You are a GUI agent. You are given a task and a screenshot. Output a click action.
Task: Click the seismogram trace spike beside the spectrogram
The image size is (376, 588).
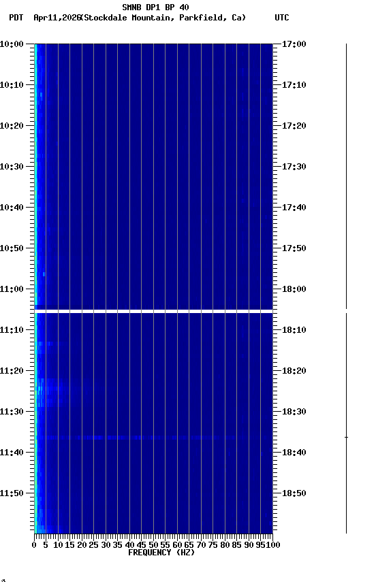tap(346, 437)
